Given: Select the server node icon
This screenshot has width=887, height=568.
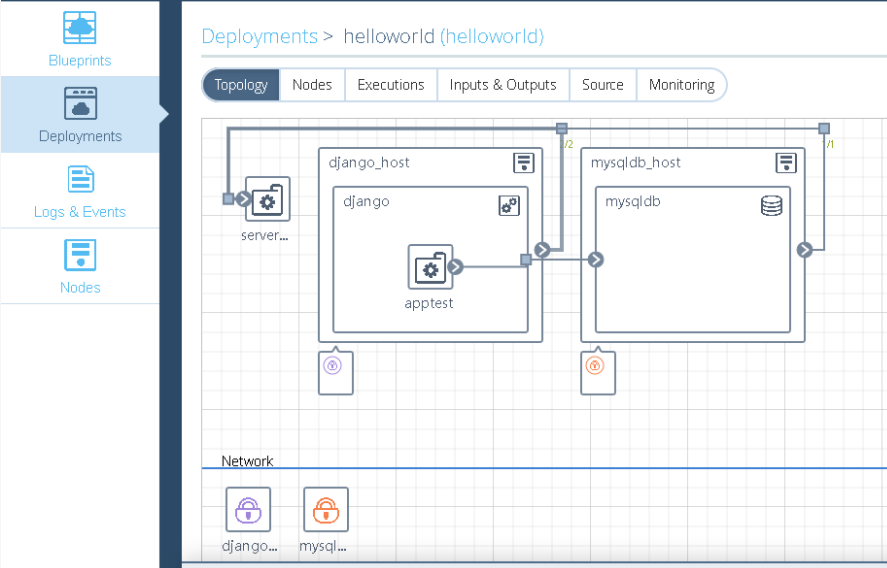Looking at the screenshot, I should tap(267, 199).
